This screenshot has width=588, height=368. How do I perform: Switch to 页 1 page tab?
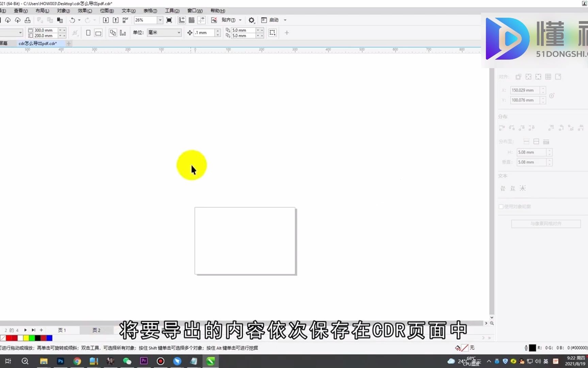(x=62, y=330)
